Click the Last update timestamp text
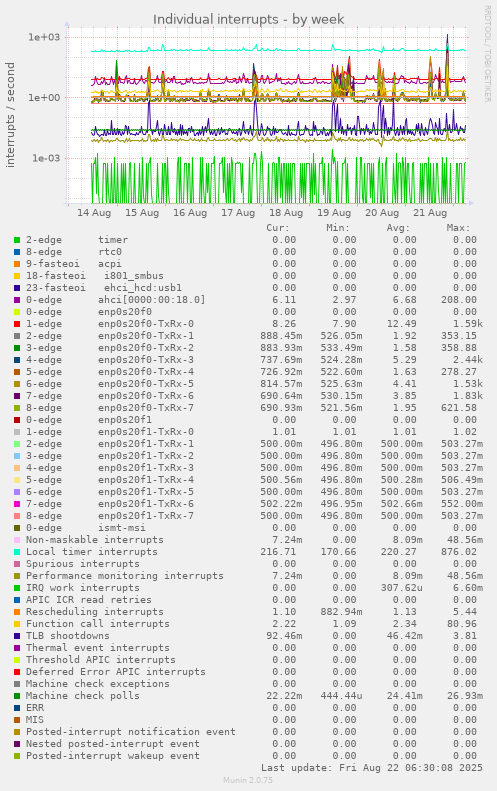Screen dimensions: 497x791 pyautogui.click(x=372, y=768)
